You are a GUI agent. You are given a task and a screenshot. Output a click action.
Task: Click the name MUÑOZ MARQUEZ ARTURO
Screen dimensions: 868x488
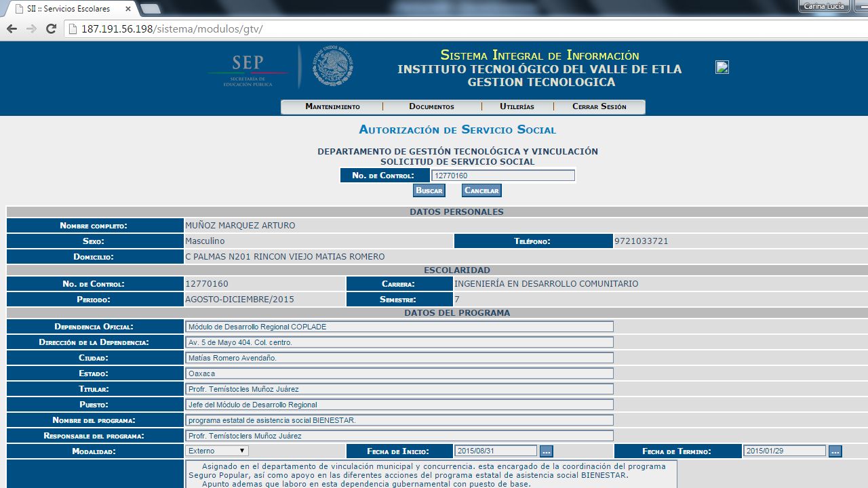pos(240,226)
